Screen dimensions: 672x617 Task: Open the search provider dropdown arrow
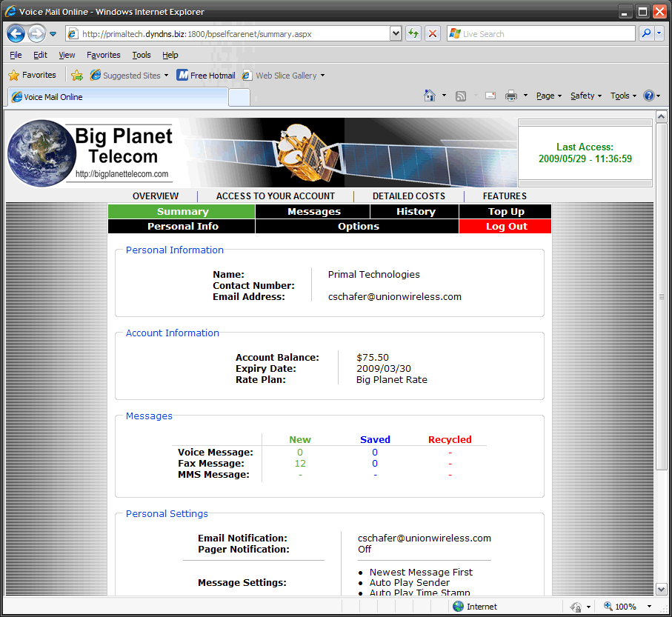pos(659,33)
